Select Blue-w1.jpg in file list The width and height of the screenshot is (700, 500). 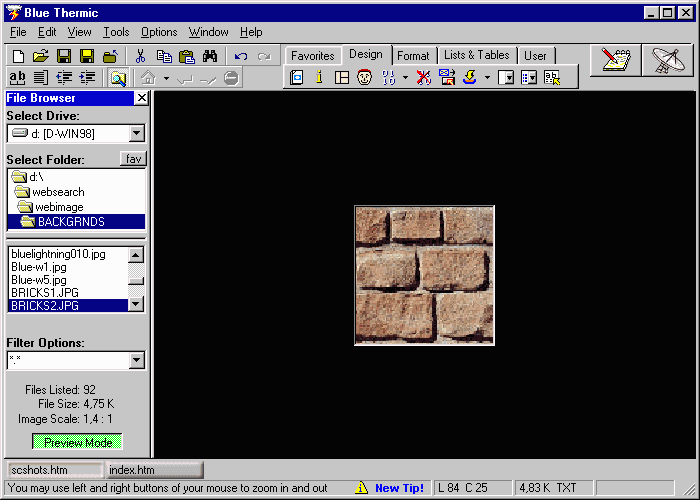coord(68,267)
